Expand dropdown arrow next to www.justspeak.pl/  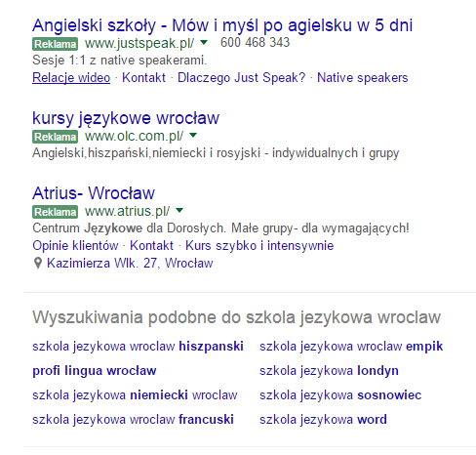[x=204, y=42]
